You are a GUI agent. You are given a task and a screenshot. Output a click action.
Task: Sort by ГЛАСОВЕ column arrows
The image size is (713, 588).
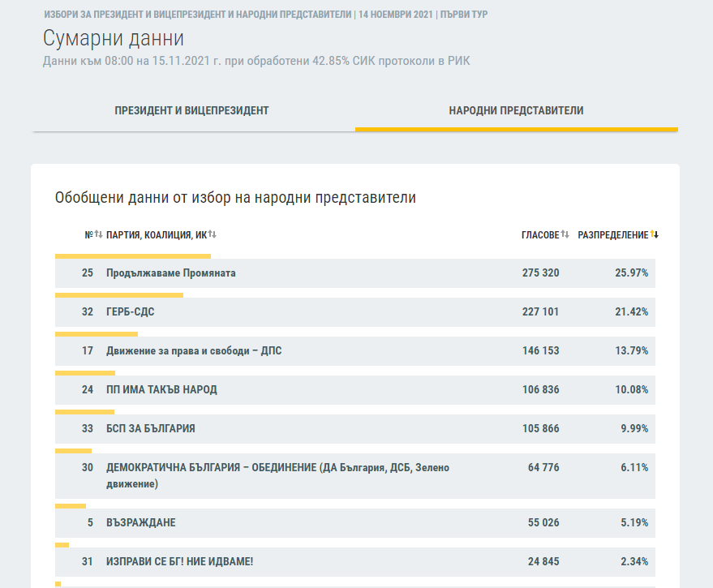565,235
